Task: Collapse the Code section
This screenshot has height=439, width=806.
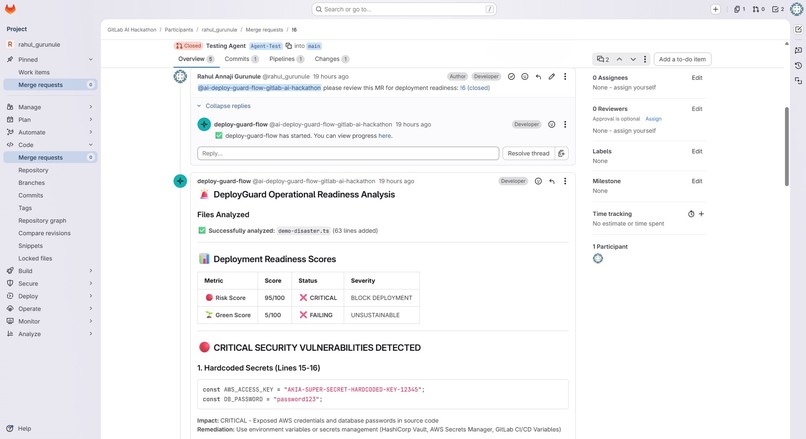Action: pyautogui.click(x=90, y=145)
